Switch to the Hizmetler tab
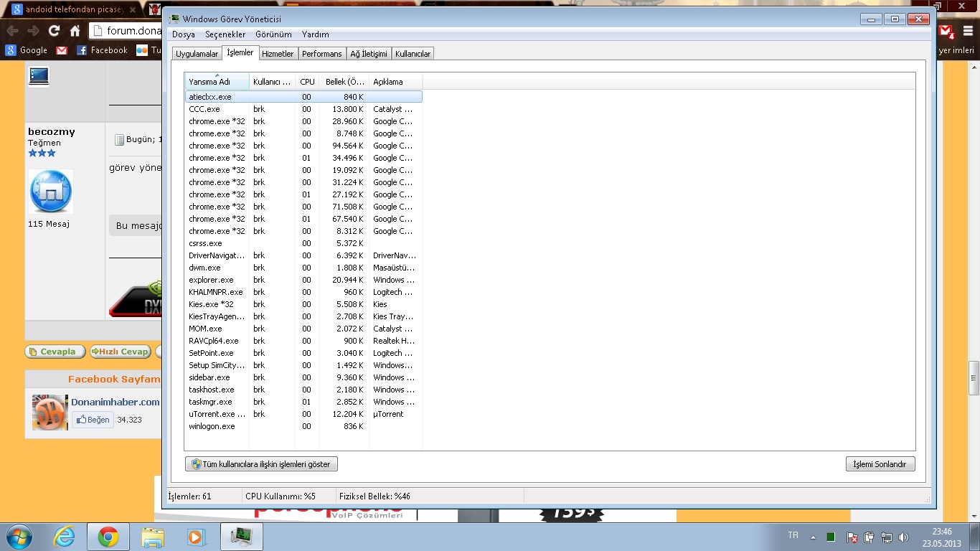 278,54
